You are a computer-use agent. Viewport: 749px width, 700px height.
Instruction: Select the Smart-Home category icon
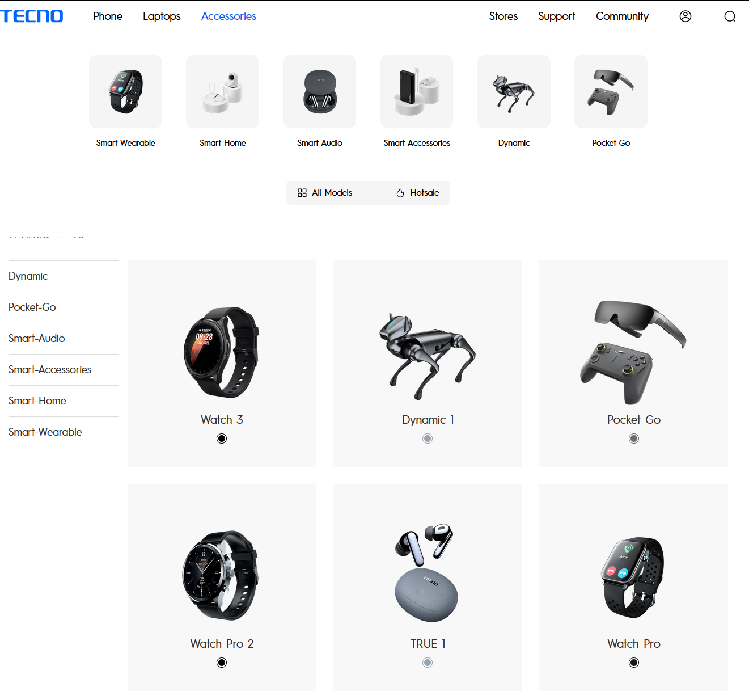tap(222, 91)
